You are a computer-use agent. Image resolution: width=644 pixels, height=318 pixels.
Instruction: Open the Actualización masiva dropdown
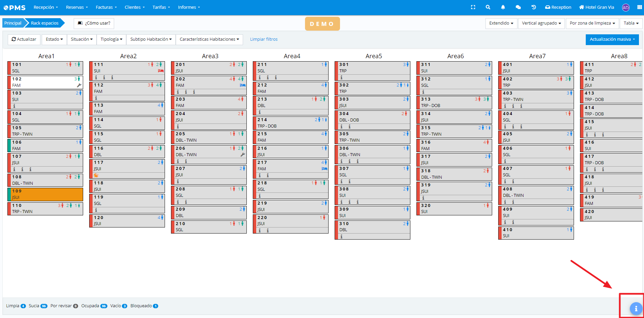click(x=612, y=39)
